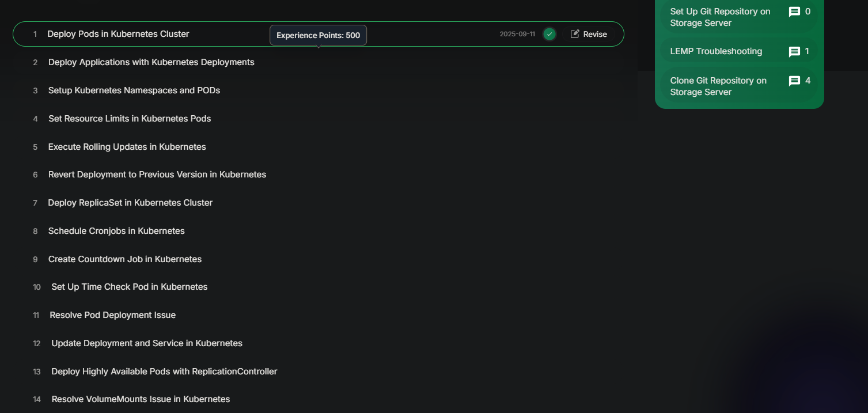
Task: Click the Revise button on Deploy Pods task
Action: (x=589, y=34)
